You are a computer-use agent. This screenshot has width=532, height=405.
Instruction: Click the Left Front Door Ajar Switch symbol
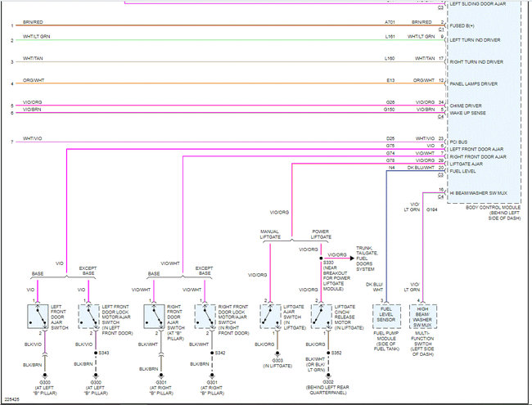tap(38, 316)
